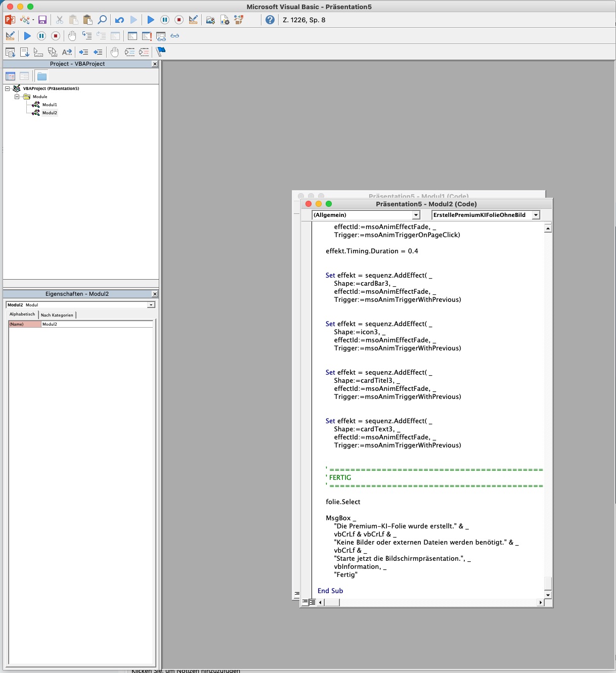This screenshot has width=616, height=673.
Task: Collapse the Module folder node
Action: (x=17, y=97)
